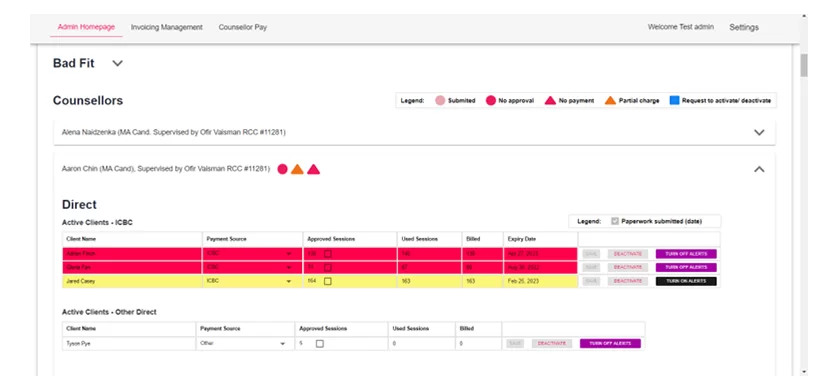Turn on alerts for Jared Casey

(x=686, y=281)
